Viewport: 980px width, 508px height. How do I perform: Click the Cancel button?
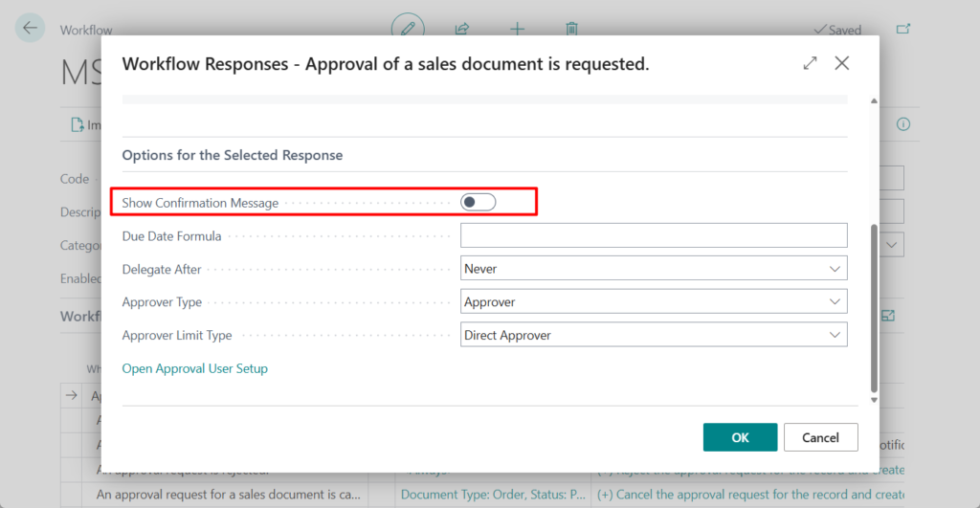820,437
